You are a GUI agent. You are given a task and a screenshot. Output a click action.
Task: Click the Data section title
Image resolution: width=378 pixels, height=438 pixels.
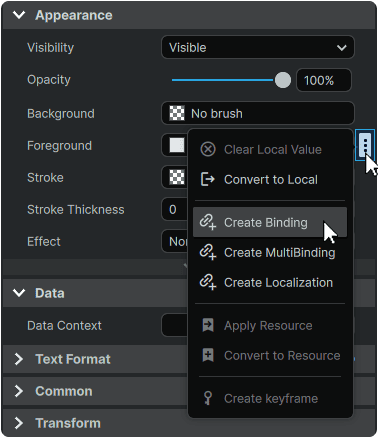[50, 293]
